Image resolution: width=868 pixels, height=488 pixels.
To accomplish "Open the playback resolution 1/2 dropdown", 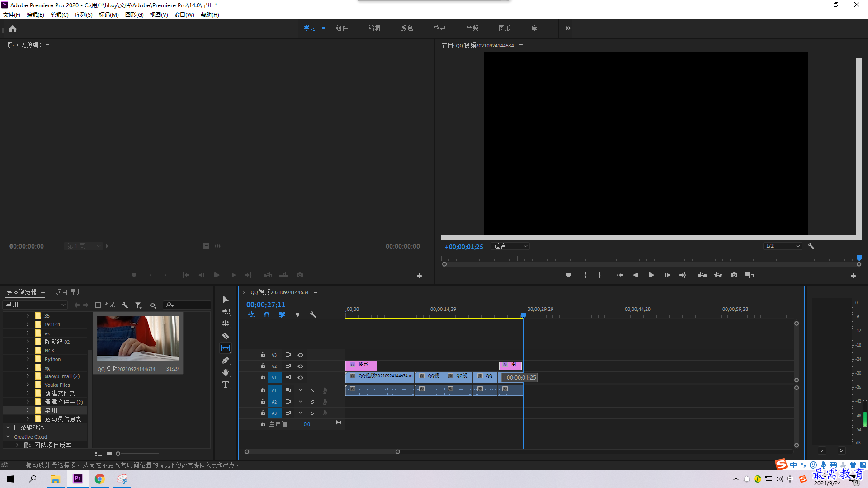I will 783,246.
